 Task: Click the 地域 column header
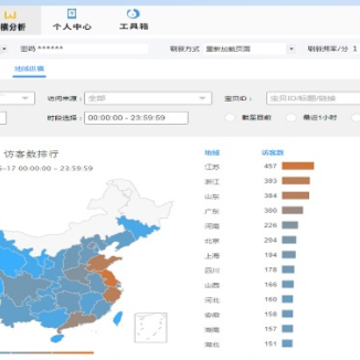[x=212, y=153]
